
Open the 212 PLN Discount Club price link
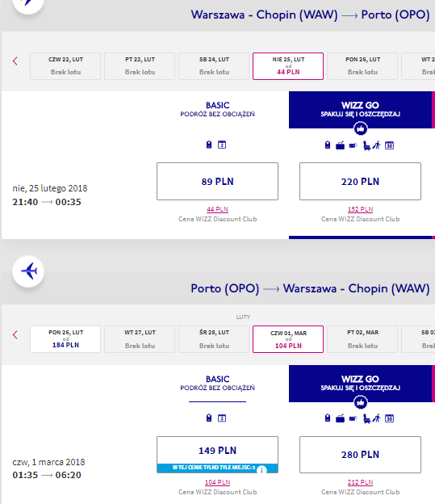click(x=360, y=482)
